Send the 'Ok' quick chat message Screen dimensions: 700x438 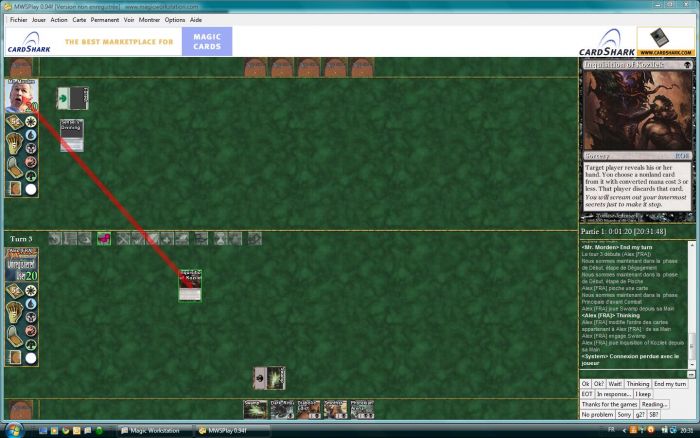(x=586, y=384)
